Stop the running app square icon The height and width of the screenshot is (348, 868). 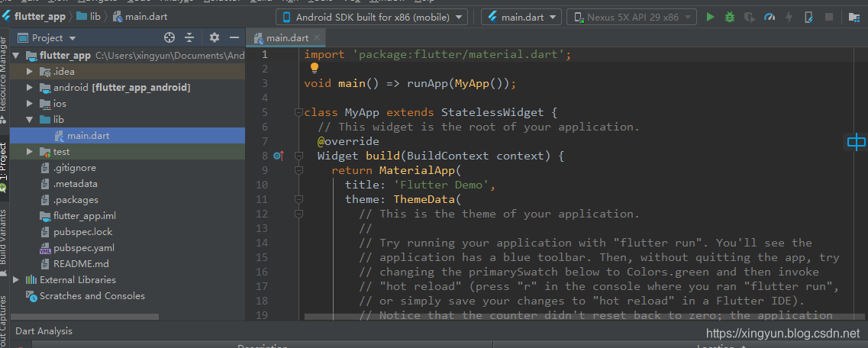pos(829,17)
